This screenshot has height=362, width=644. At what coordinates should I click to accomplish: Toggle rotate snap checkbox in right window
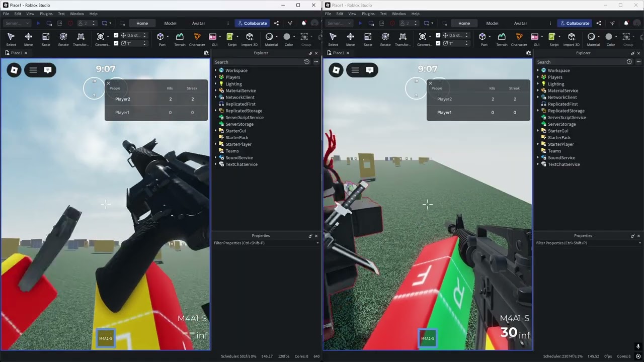point(438,43)
